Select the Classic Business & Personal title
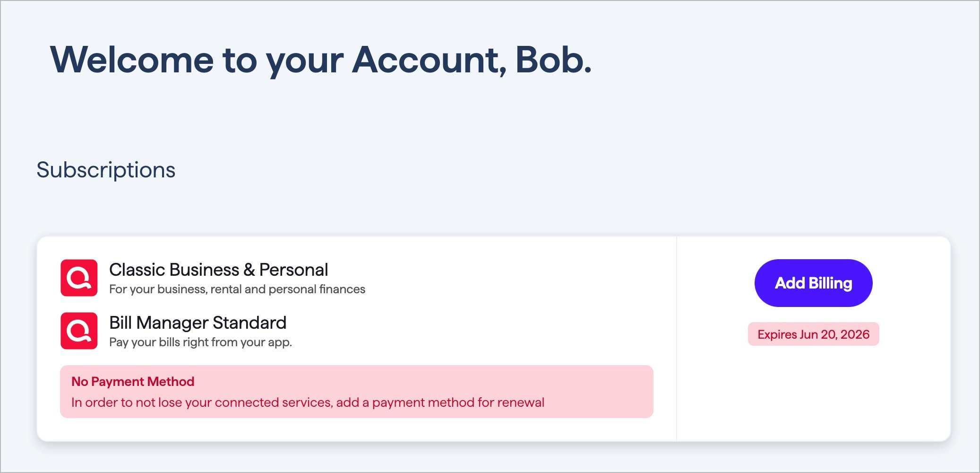This screenshot has width=980, height=473. click(x=218, y=270)
